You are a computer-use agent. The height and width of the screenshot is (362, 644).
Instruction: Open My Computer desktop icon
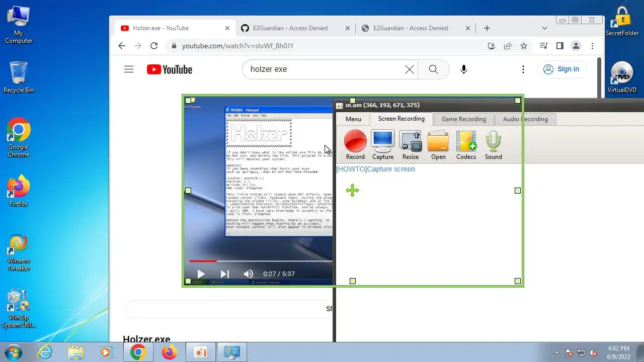tap(19, 25)
